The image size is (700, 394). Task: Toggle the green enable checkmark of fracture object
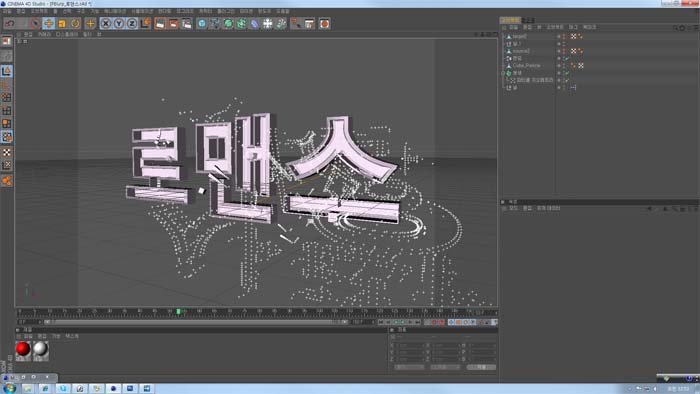click(x=567, y=73)
